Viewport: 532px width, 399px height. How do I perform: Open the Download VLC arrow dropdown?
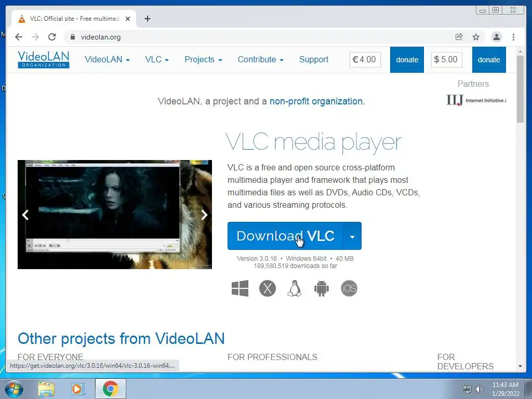tap(352, 236)
